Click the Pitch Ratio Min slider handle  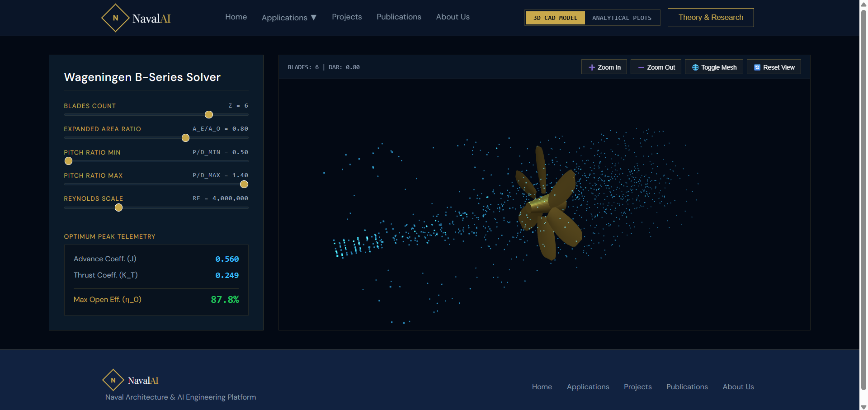[x=68, y=161]
